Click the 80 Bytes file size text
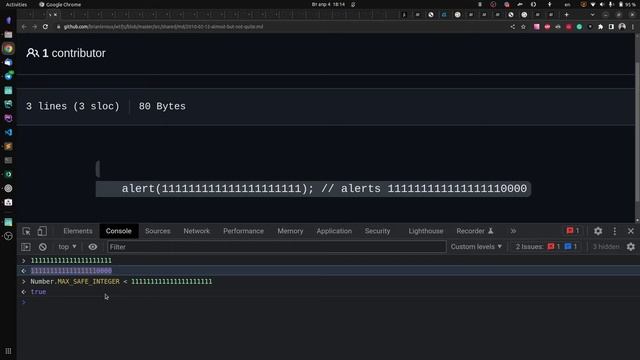The image size is (640, 360). tap(162, 106)
